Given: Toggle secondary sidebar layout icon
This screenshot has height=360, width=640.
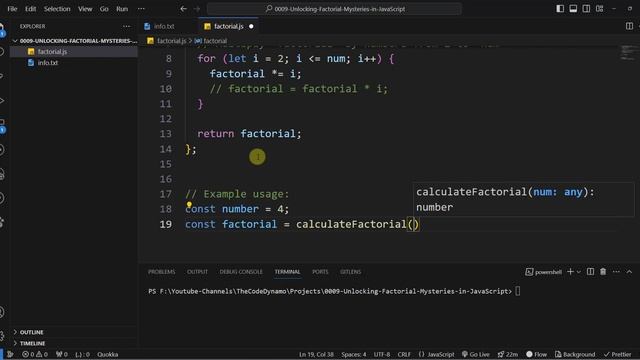Looking at the screenshot, I should point(586,9).
